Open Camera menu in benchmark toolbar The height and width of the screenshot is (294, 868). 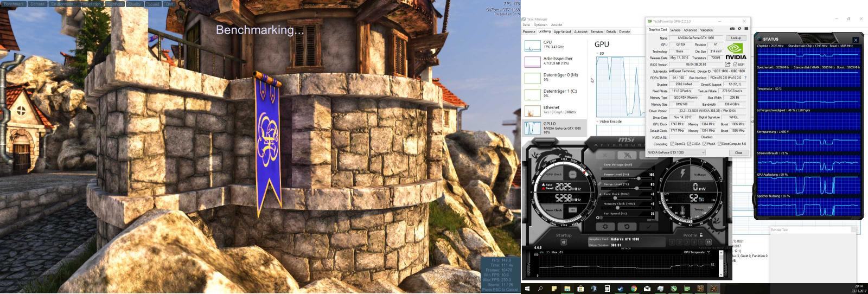[37, 4]
